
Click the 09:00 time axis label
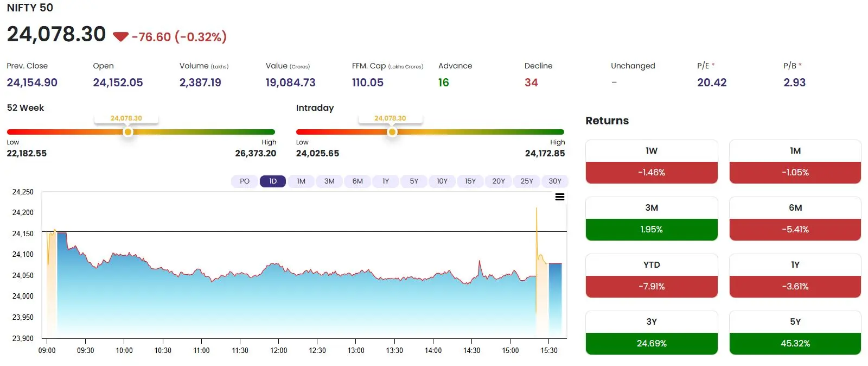[47, 350]
